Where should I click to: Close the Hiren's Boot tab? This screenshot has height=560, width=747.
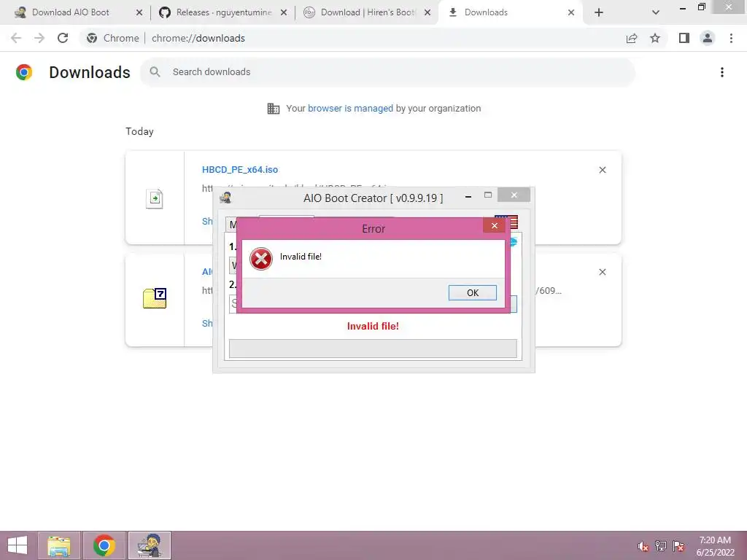click(427, 13)
